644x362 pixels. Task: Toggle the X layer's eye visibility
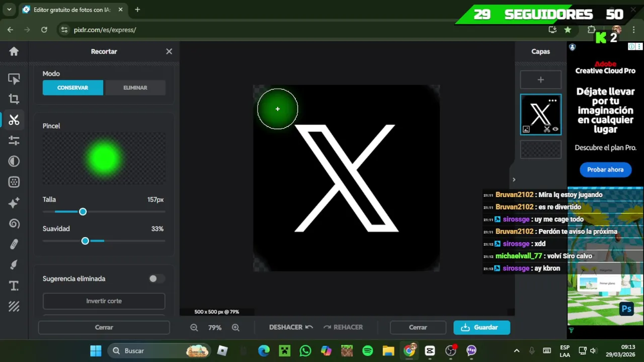coord(555,129)
